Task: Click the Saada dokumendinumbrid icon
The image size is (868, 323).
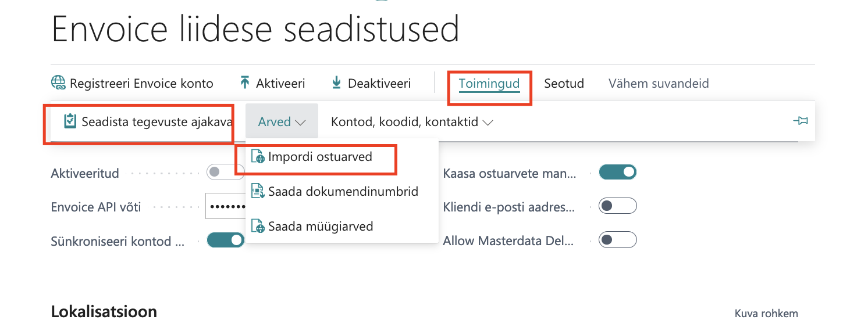Action: 258,191
